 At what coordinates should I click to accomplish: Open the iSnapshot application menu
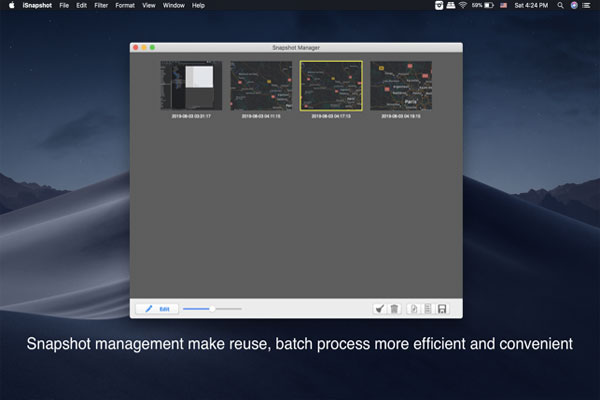37,5
